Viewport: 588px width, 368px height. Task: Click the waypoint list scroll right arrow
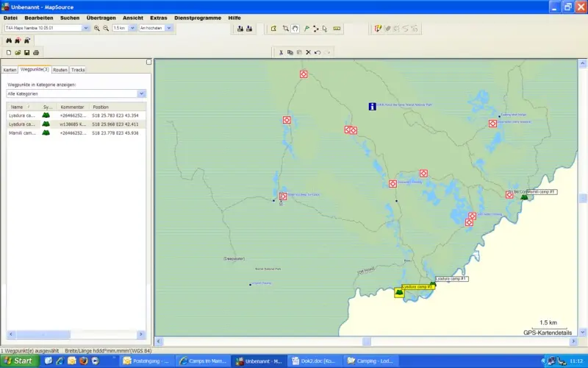tap(141, 334)
